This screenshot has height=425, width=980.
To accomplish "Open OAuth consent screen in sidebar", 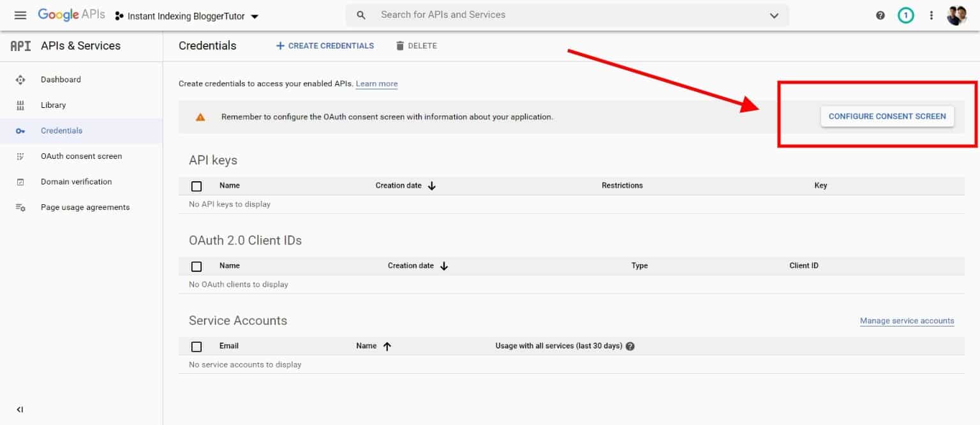I will click(x=82, y=156).
